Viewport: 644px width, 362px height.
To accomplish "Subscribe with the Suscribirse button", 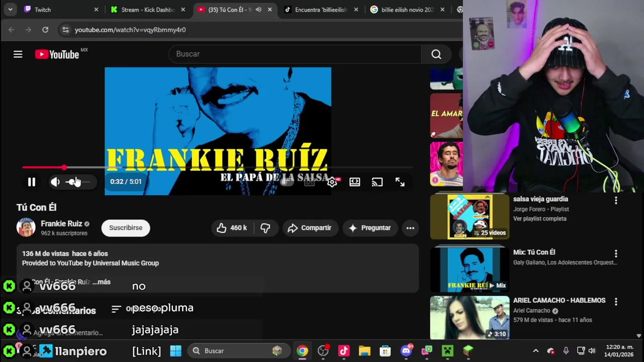I will 126,228.
